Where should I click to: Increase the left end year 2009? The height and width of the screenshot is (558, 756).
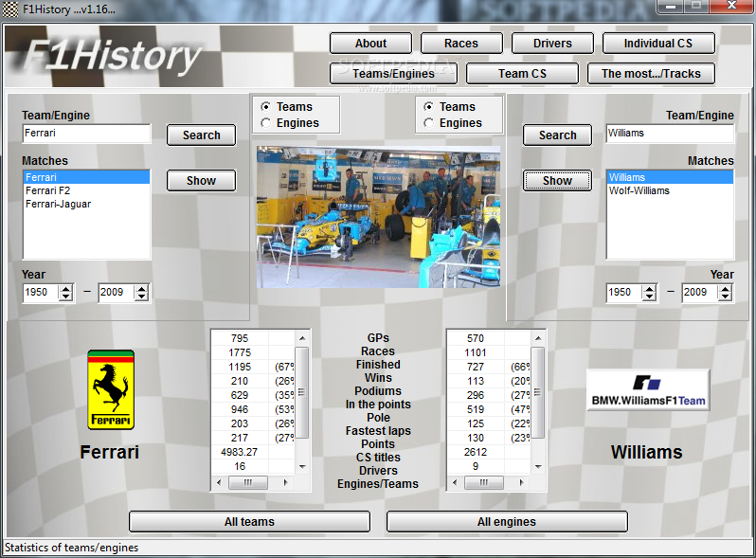point(141,288)
